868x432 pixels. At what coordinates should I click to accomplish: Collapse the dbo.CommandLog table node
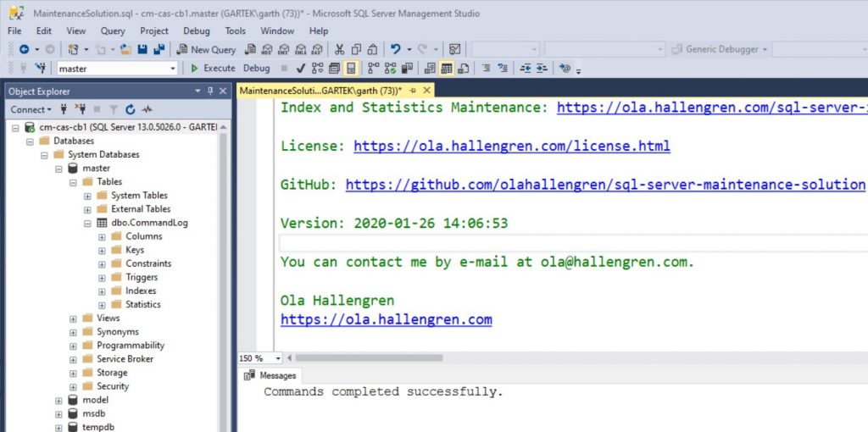tap(87, 223)
